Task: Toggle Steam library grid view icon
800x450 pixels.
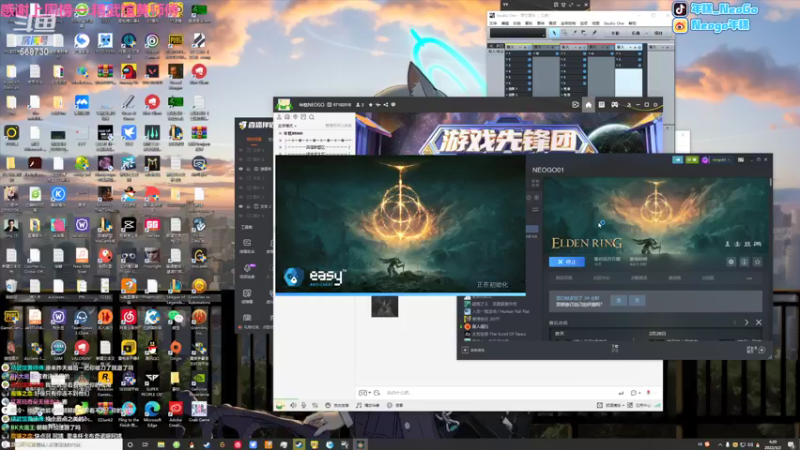Action: [535, 183]
